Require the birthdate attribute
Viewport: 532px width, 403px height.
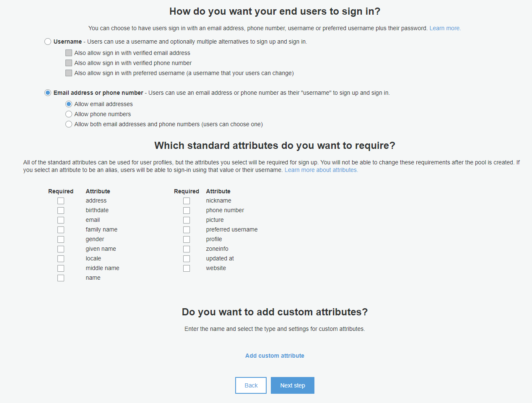click(61, 210)
